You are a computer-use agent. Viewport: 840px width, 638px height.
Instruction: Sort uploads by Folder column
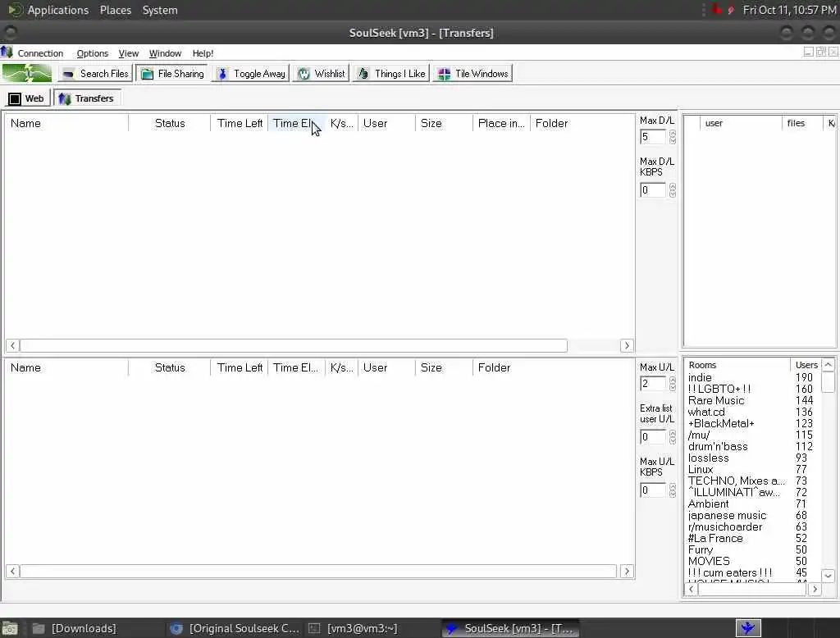click(554, 368)
